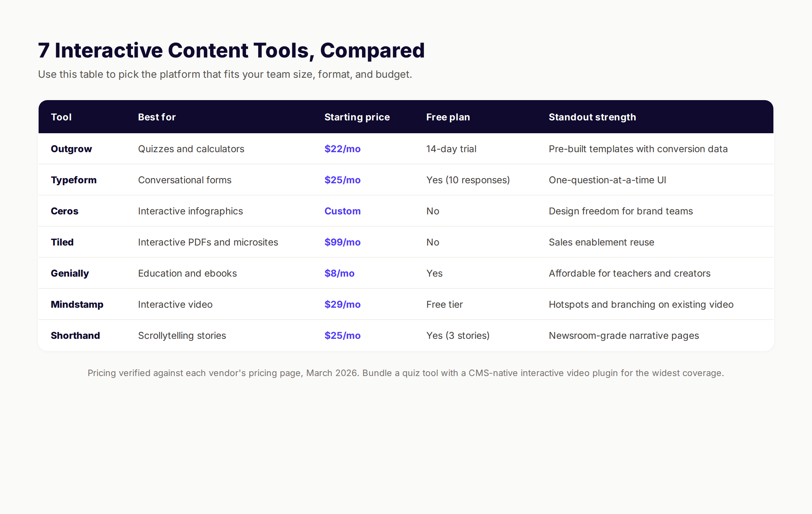Click the title '7 Interactive Content Tools, Compared'

tap(231, 50)
